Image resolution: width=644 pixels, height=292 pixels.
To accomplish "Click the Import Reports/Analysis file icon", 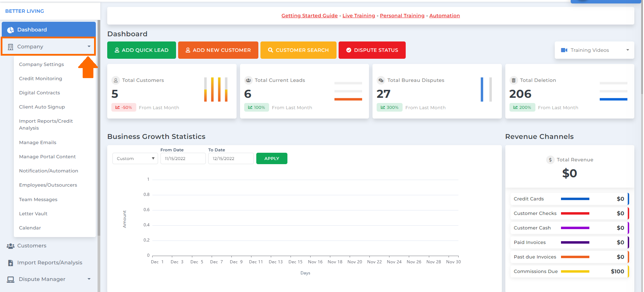I will (10, 263).
